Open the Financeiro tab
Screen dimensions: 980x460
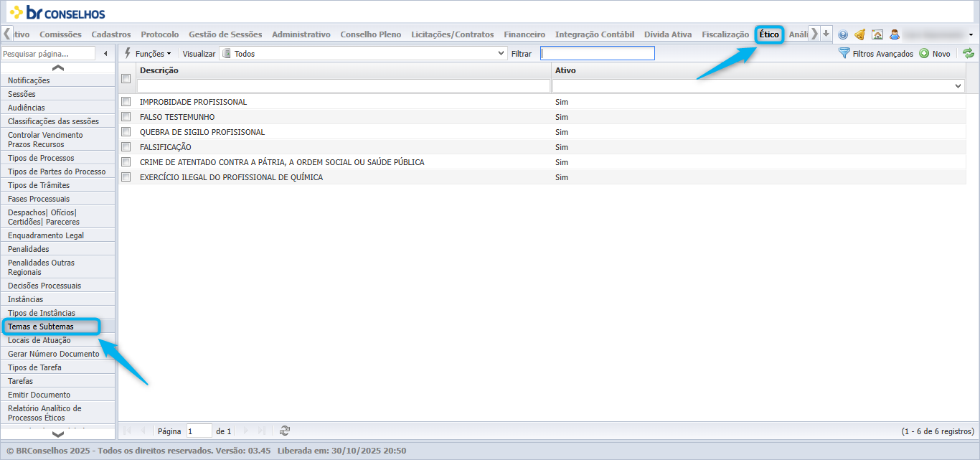524,34
